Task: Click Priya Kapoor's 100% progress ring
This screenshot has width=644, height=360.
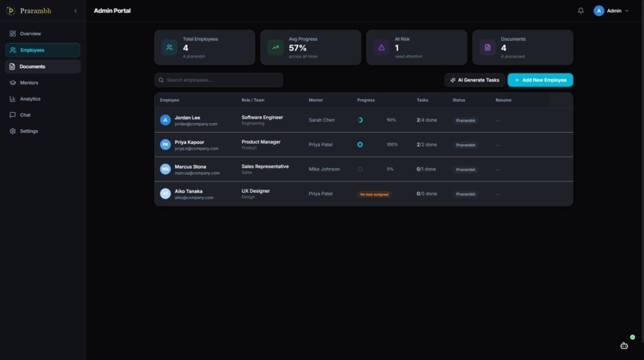Action: tap(360, 145)
